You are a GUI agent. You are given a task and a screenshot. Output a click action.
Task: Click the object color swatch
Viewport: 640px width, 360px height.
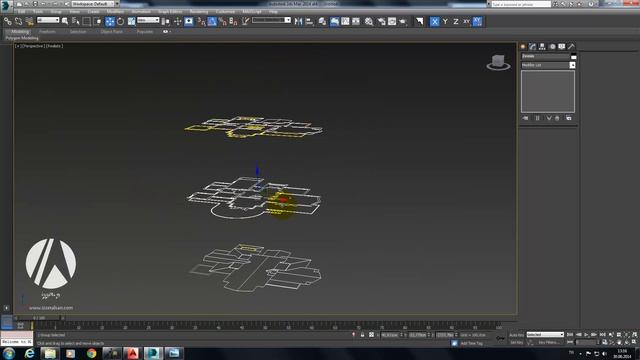(x=573, y=56)
